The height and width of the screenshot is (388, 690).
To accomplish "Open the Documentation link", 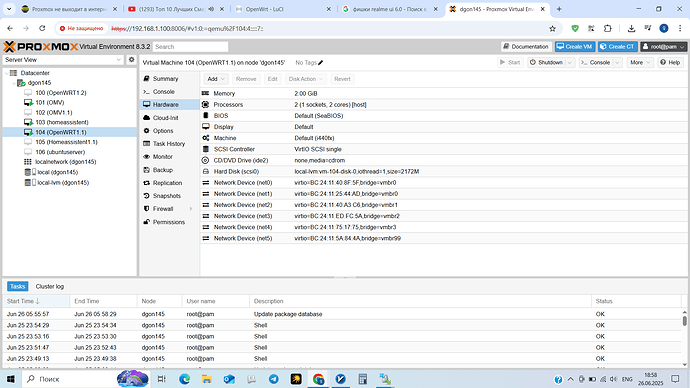I will tap(526, 47).
